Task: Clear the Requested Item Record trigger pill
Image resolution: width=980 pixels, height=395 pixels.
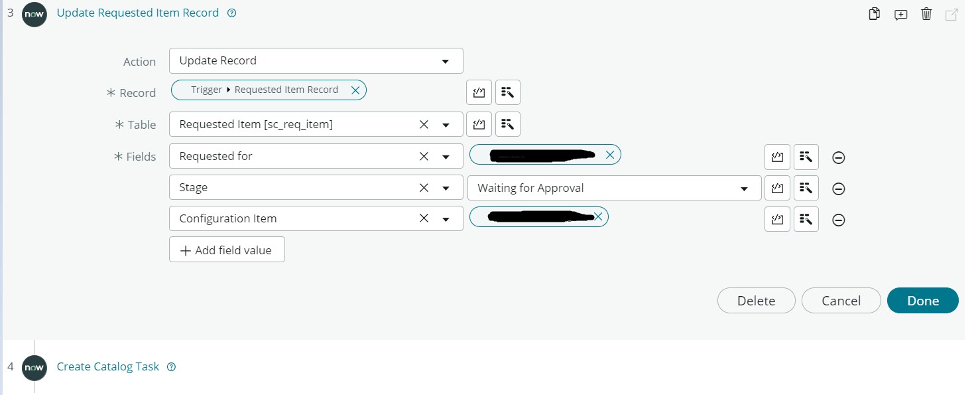Action: (x=355, y=90)
